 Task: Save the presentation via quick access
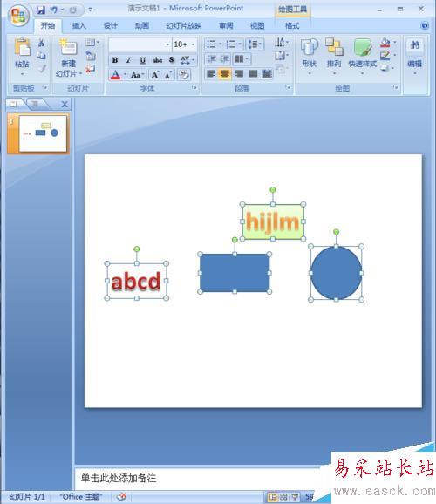pyautogui.click(x=41, y=10)
